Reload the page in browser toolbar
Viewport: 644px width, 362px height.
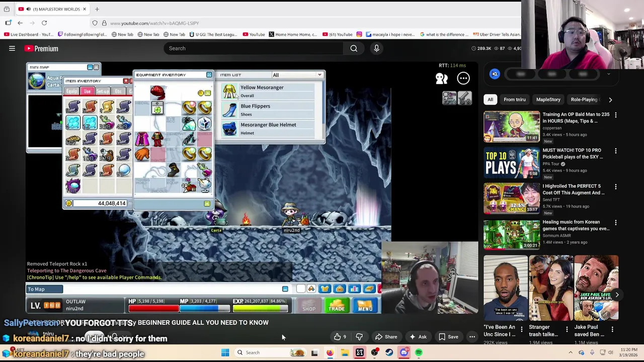(44, 23)
